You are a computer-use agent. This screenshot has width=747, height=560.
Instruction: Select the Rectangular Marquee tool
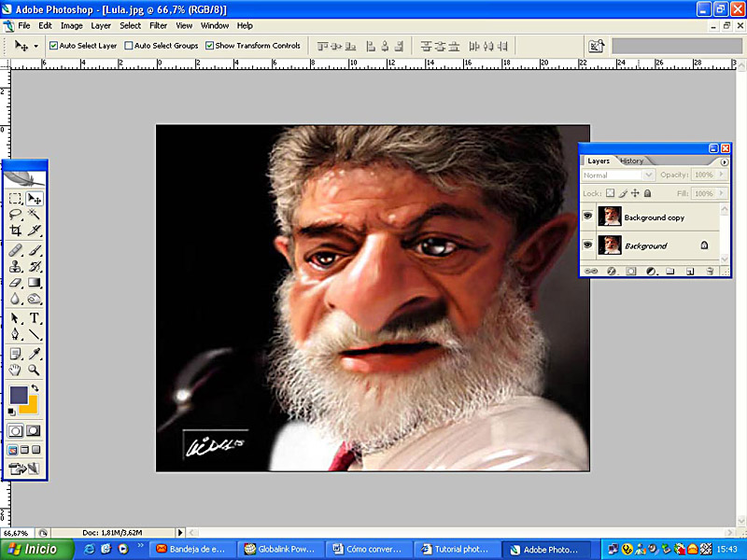tap(16, 198)
